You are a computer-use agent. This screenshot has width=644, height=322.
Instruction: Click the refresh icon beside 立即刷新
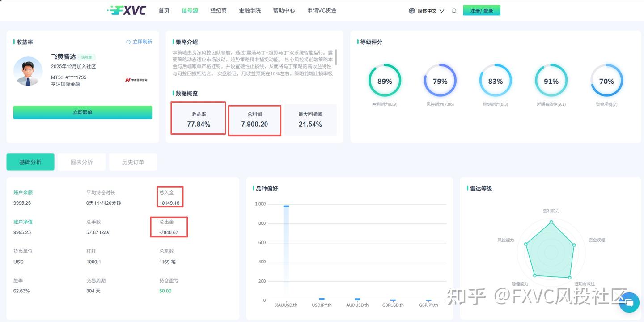pyautogui.click(x=129, y=42)
